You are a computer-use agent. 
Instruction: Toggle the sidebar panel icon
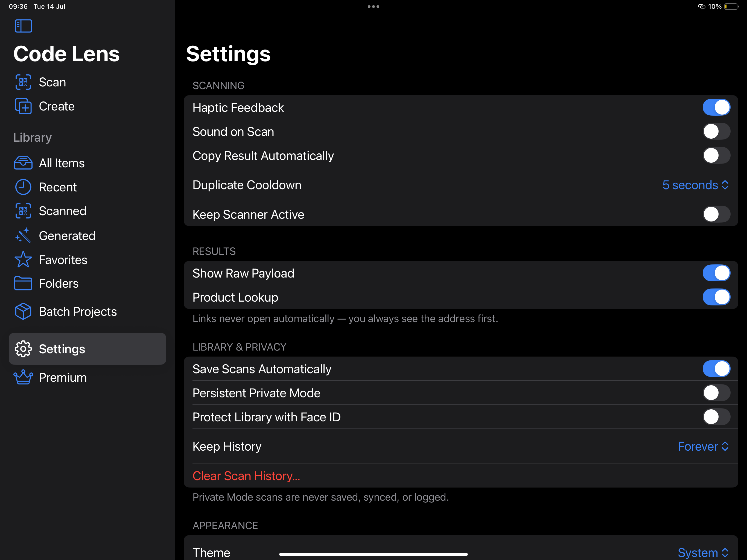pyautogui.click(x=23, y=26)
